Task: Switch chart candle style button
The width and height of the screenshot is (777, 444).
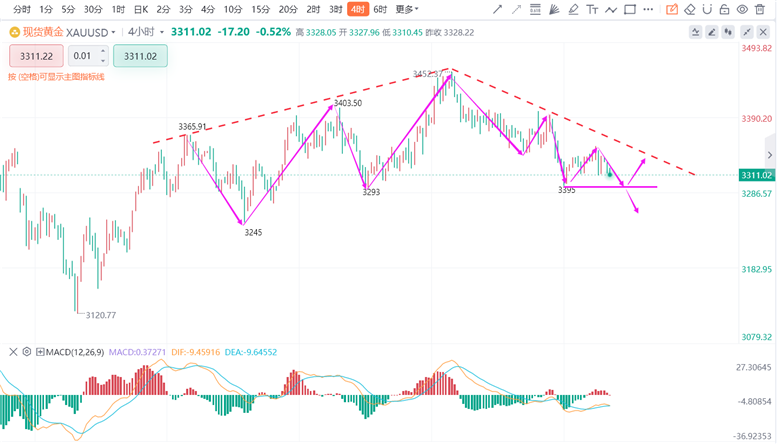Action: (x=728, y=33)
